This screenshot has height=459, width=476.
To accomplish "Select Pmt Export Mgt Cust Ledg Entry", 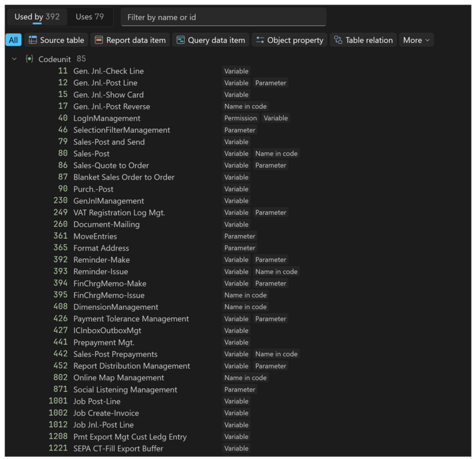I will (x=130, y=437).
